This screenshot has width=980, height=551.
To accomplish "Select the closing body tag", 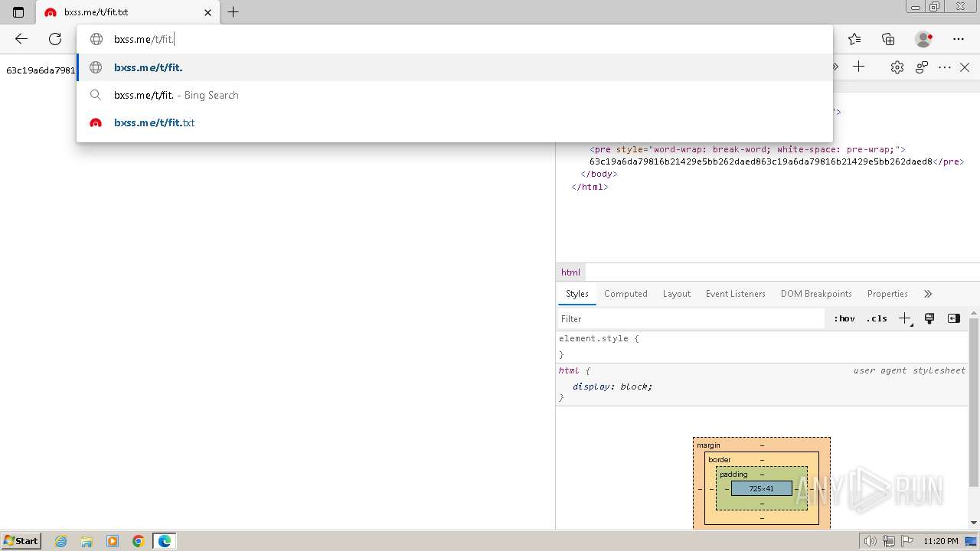I will 599,174.
